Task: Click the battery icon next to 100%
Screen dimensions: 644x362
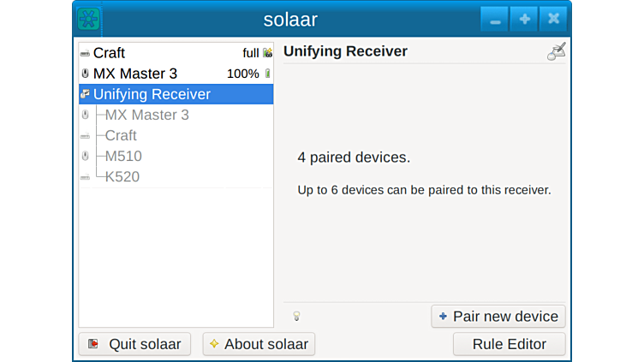Action: (267, 74)
